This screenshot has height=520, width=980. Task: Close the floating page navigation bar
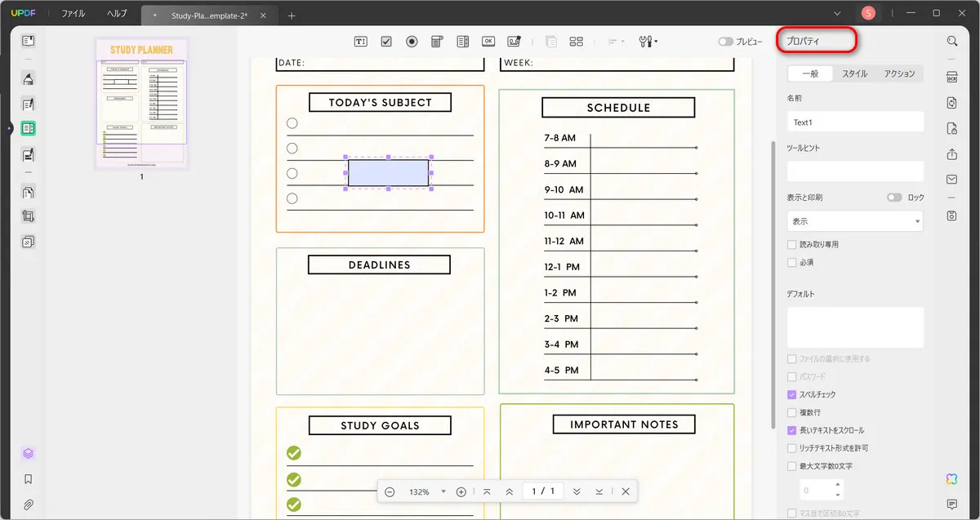625,491
